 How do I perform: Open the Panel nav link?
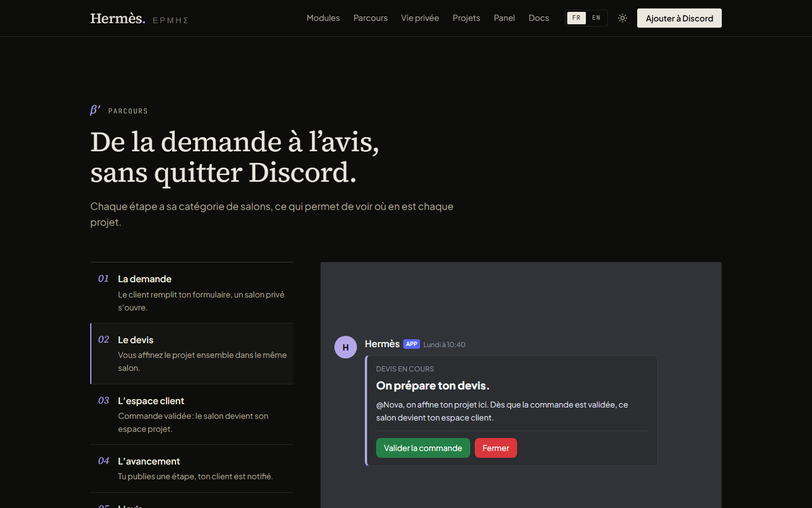pos(504,18)
